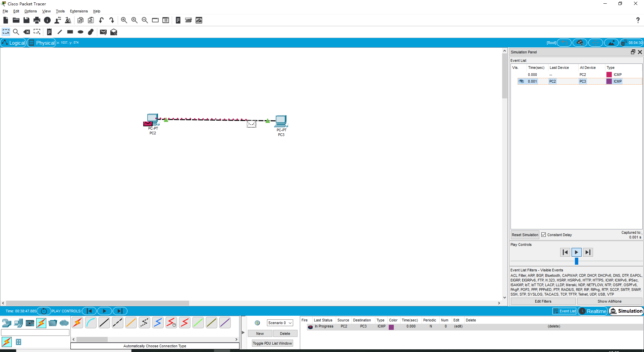Add a Complex PDU open envelope
Image resolution: width=644 pixels, height=352 pixels.
[114, 32]
